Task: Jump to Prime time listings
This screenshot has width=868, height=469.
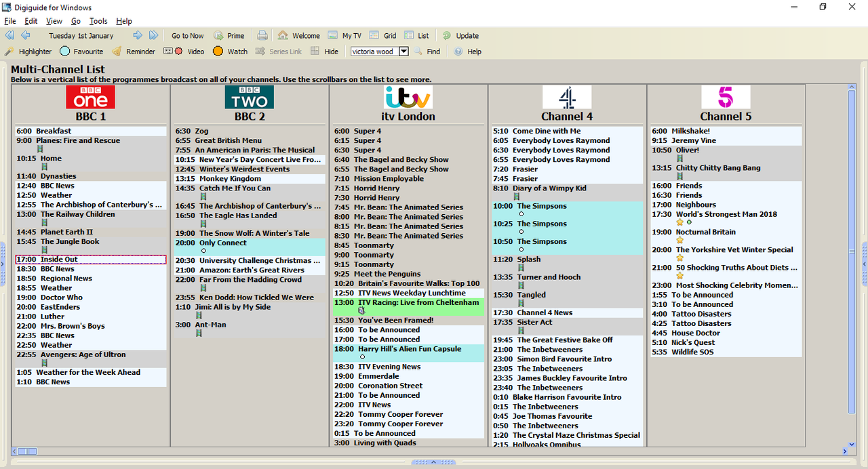Action: (x=229, y=36)
